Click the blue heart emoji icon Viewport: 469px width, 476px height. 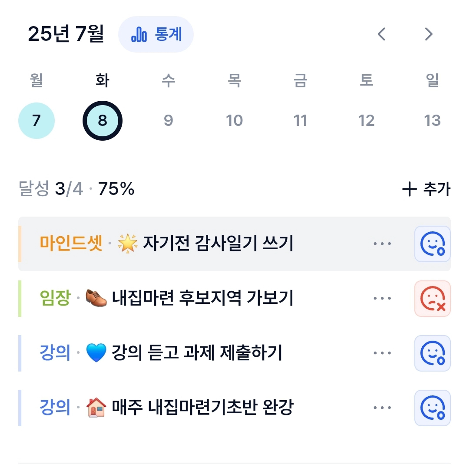[96, 353]
